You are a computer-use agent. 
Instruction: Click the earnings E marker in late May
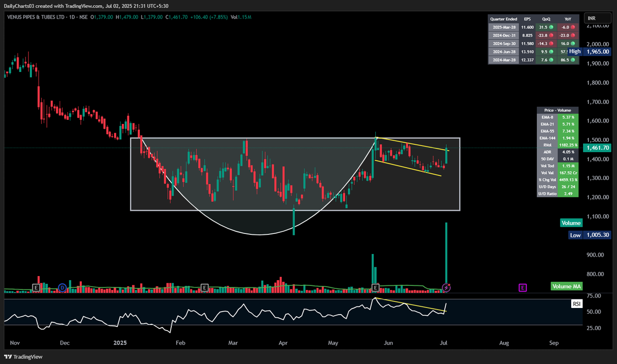(375, 287)
